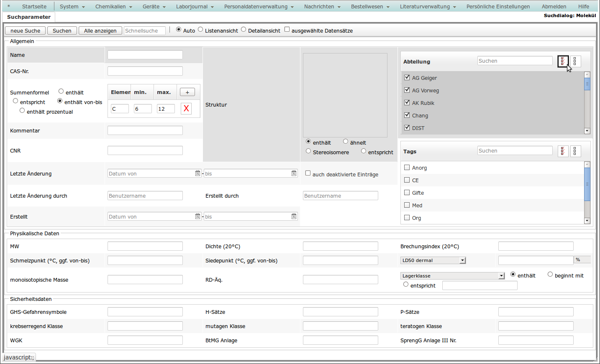Click select-all icon in Tags panel

563,151
